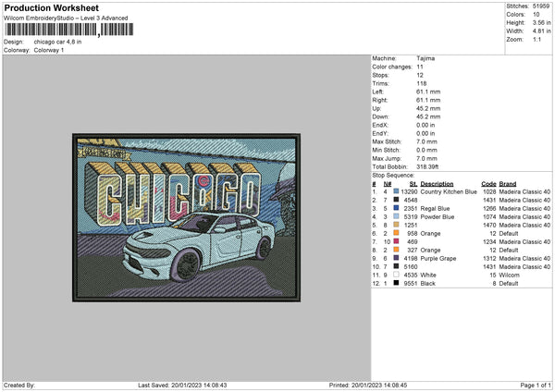
Task: Click the 'Page 1 of 1' indicator
Action: pos(536,385)
